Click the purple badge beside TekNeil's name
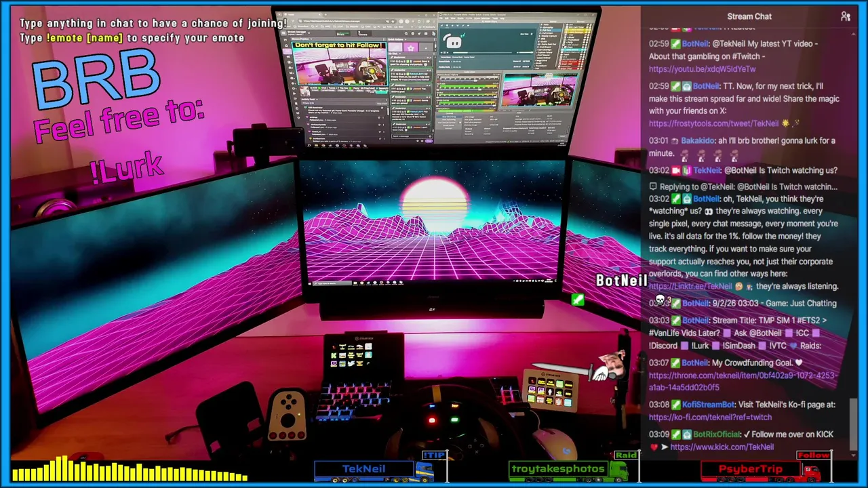This screenshot has height=488, width=868. (x=686, y=171)
